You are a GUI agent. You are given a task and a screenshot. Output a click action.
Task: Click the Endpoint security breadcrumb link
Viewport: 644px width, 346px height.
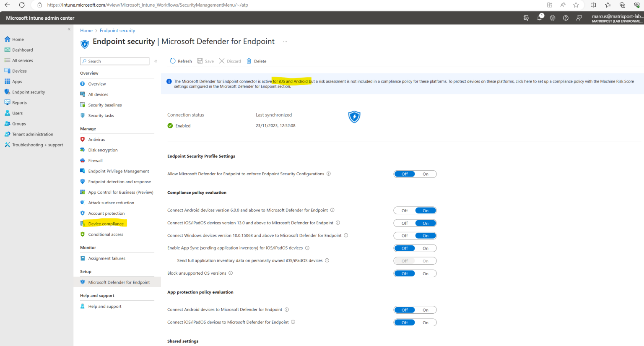coord(117,30)
